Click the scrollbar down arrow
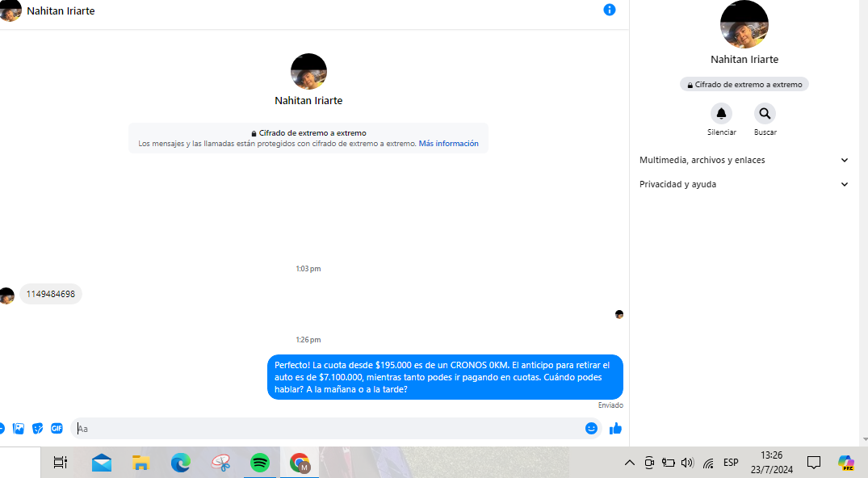868x478 pixels. (x=866, y=440)
